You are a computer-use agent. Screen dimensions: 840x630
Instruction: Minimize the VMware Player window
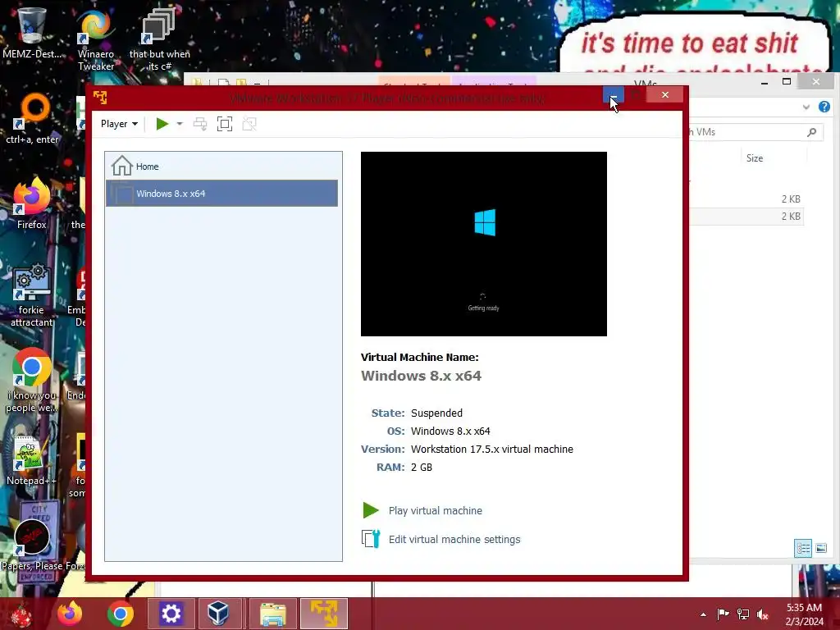(x=614, y=95)
